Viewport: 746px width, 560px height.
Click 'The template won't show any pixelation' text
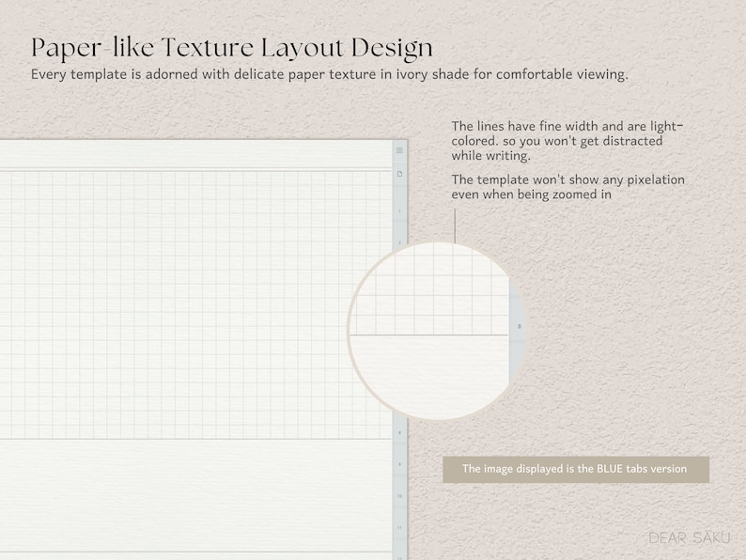tap(568, 187)
